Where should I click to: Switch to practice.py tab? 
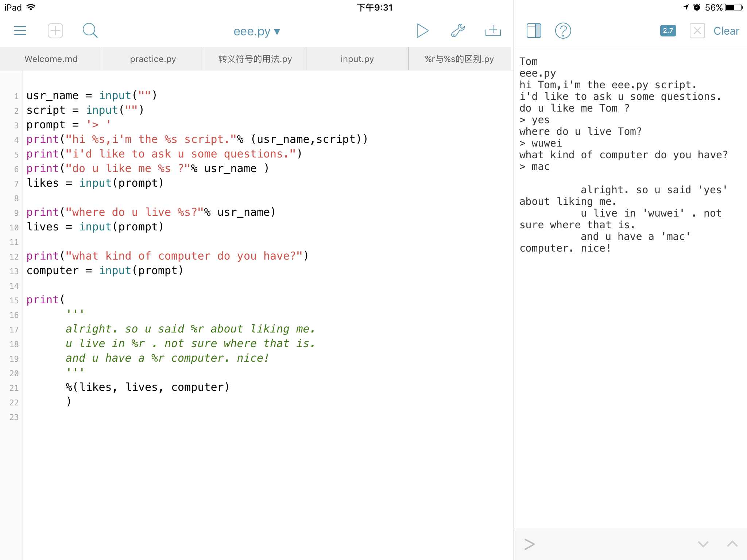pyautogui.click(x=153, y=59)
